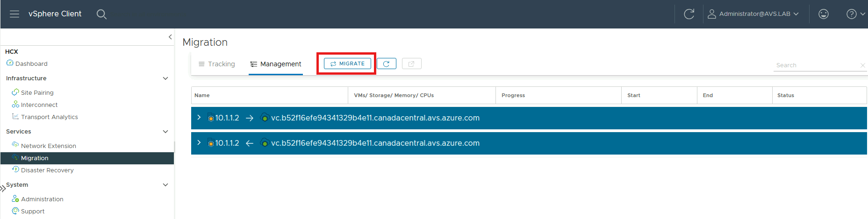868x219 pixels.
Task: Click the VMs/ Storage/ Memory/ CPUs column header
Action: point(422,95)
